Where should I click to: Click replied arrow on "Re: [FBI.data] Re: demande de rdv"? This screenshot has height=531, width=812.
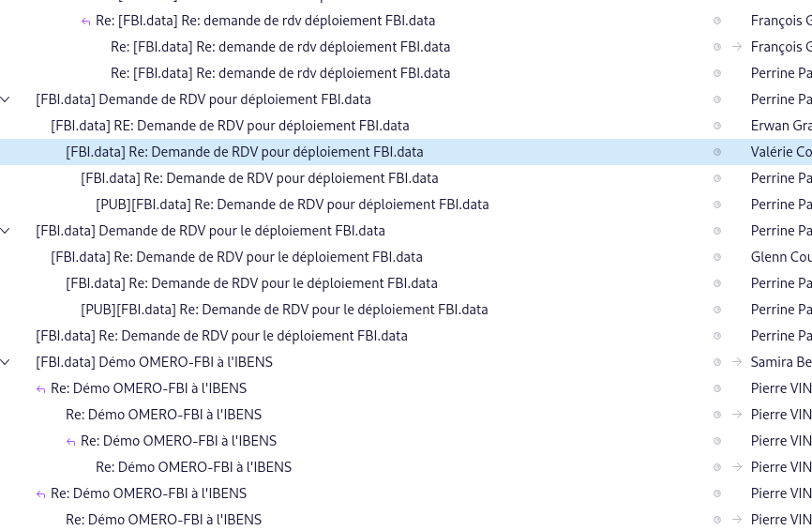tap(86, 21)
